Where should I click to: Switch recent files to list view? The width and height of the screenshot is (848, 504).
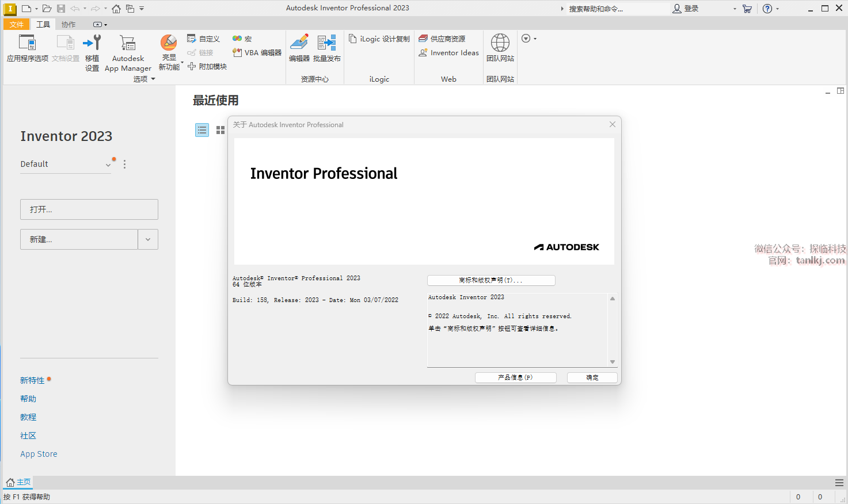[x=202, y=130]
